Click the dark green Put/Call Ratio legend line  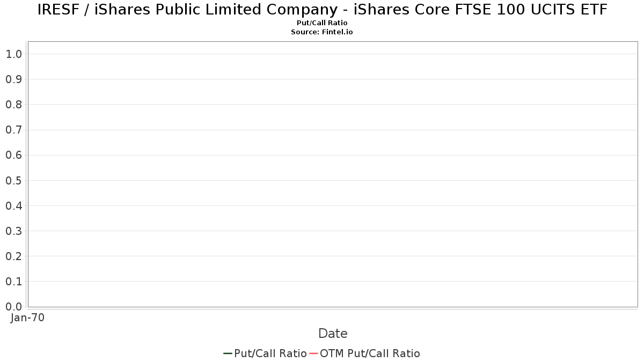click(x=228, y=353)
